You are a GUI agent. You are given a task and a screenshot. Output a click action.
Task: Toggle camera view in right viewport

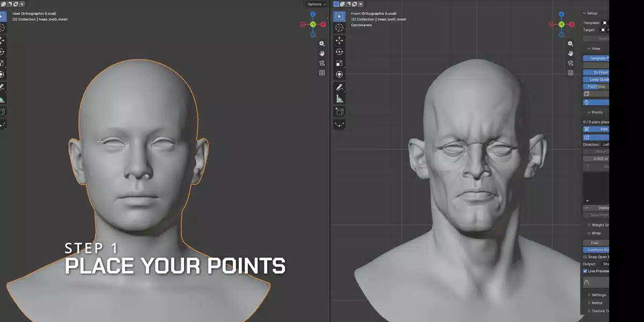tap(571, 63)
